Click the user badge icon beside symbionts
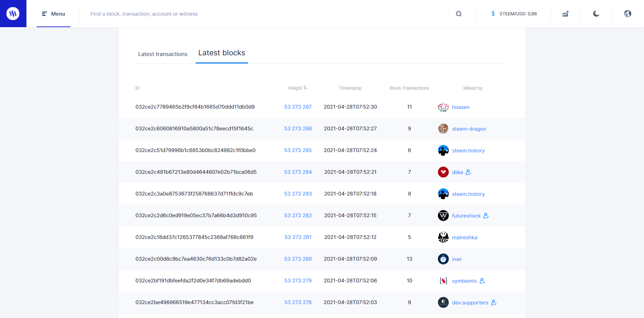The image size is (644, 318). 482,281
